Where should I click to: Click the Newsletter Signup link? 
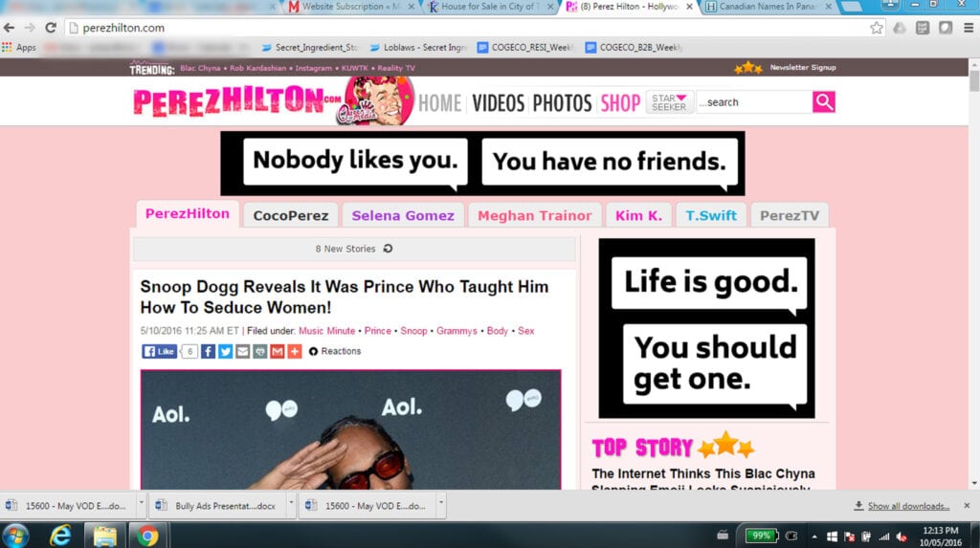pos(802,68)
